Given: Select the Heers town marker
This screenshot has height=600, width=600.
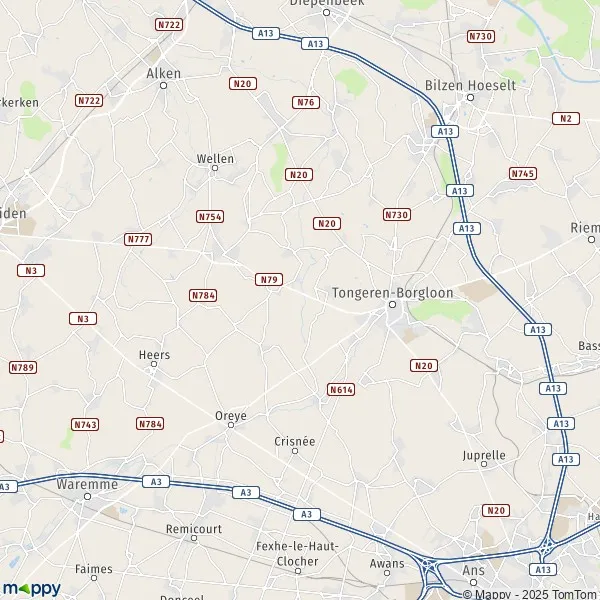Looking at the screenshot, I should 154,364.
